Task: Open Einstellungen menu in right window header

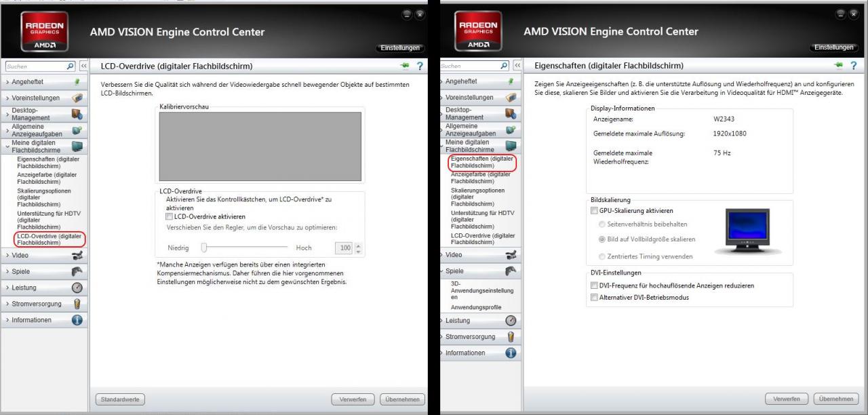Action: (x=835, y=47)
